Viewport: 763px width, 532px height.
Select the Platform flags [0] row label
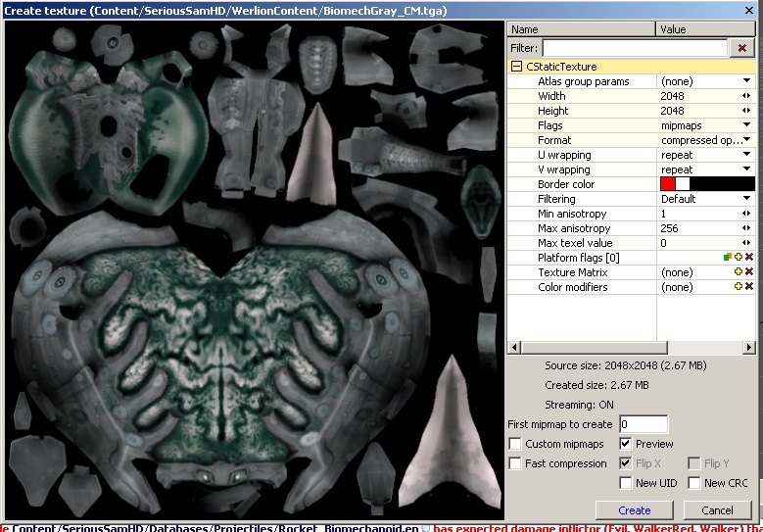tap(579, 258)
